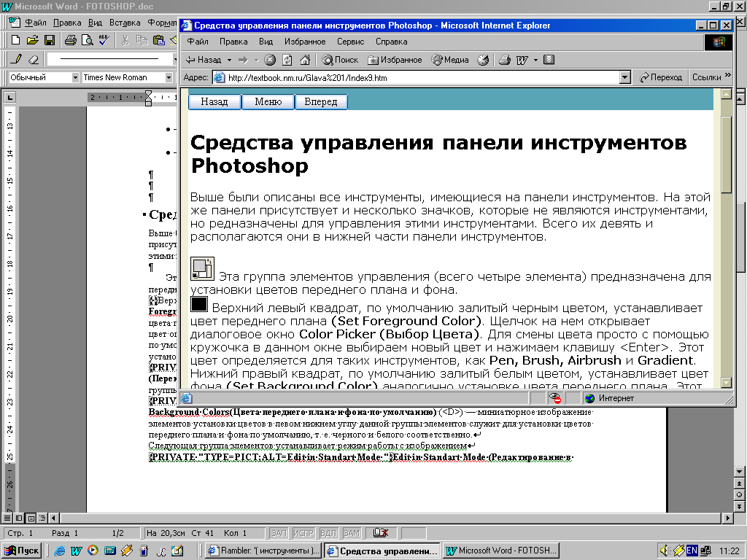This screenshot has width=747, height=560.
Task: Switch Word to Print Layout view button
Action: tap(31, 518)
